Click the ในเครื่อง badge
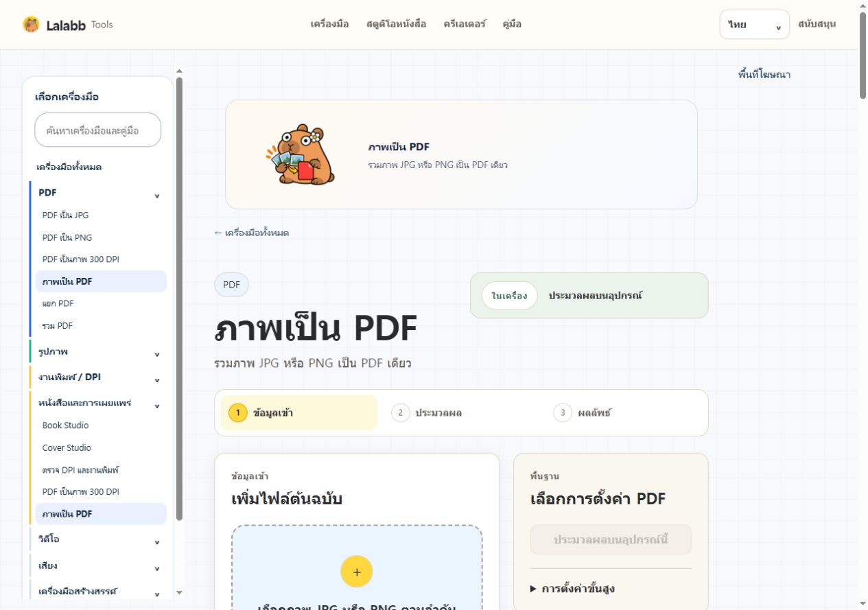 pos(509,296)
